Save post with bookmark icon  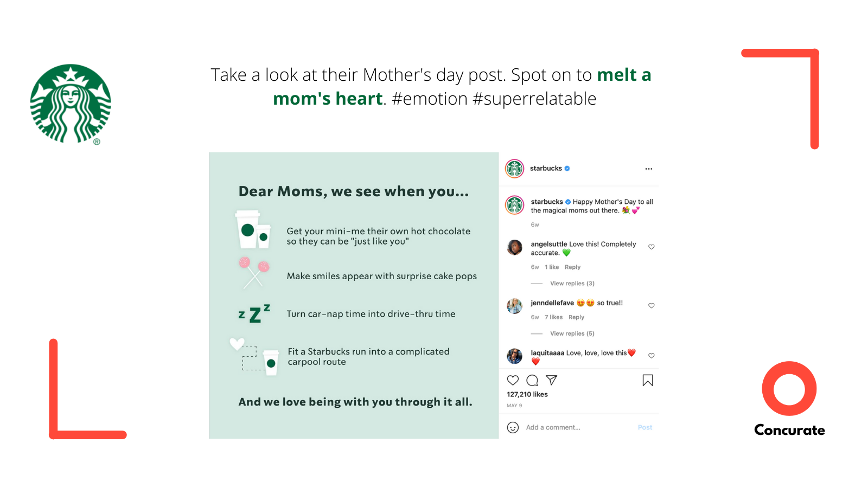(x=648, y=380)
